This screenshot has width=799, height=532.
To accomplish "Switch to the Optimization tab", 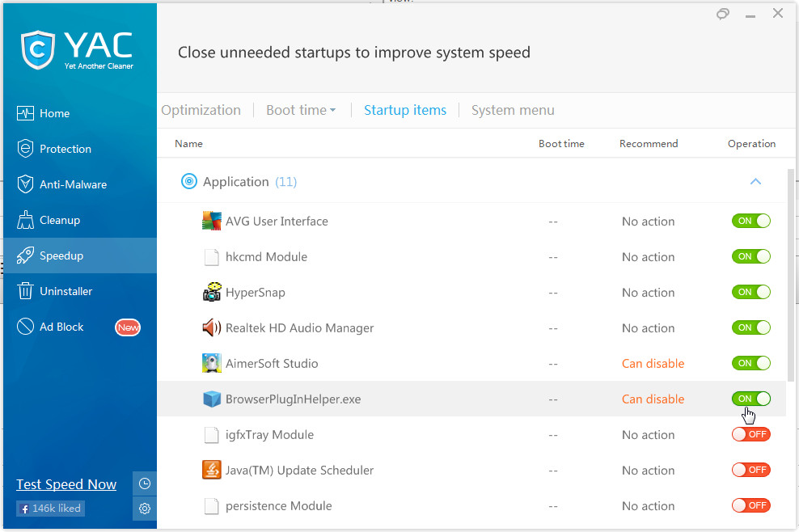I will pyautogui.click(x=201, y=110).
